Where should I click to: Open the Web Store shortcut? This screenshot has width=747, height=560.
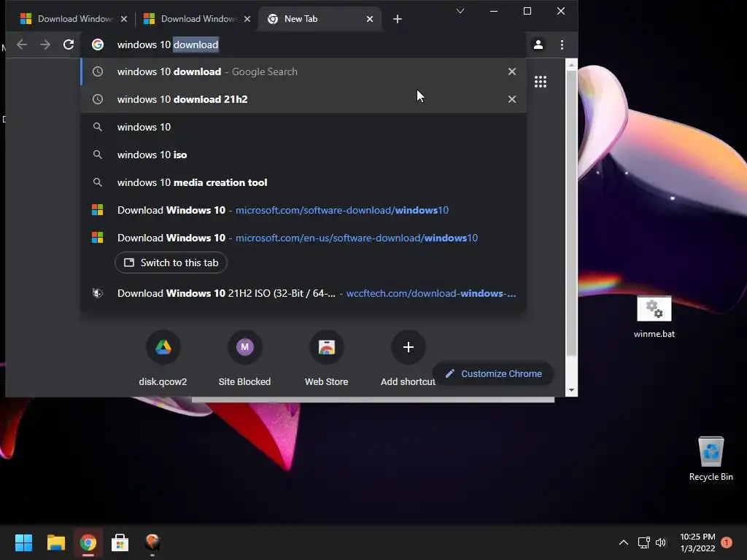point(326,358)
